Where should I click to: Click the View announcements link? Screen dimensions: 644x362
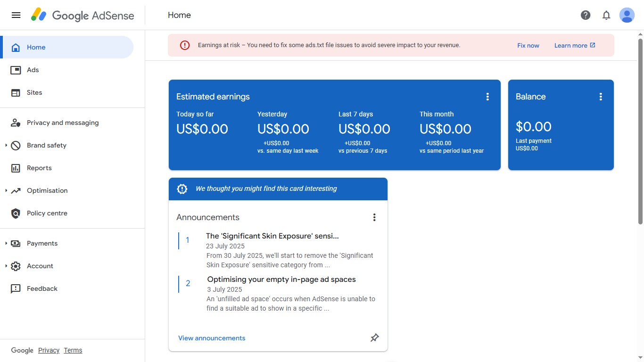coord(212,338)
